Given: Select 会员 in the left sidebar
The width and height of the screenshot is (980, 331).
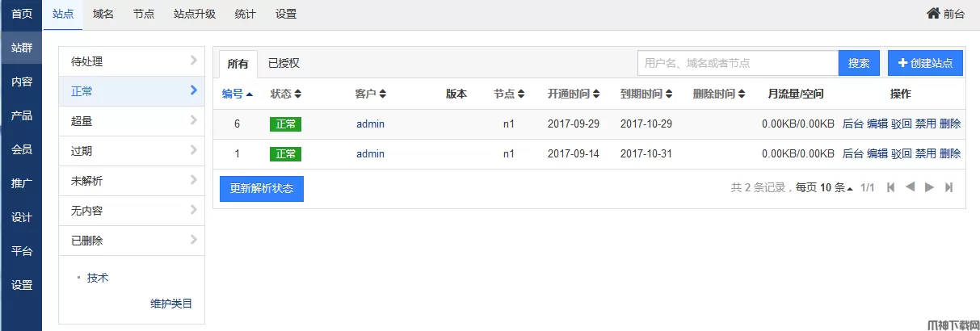Looking at the screenshot, I should pos(22,149).
